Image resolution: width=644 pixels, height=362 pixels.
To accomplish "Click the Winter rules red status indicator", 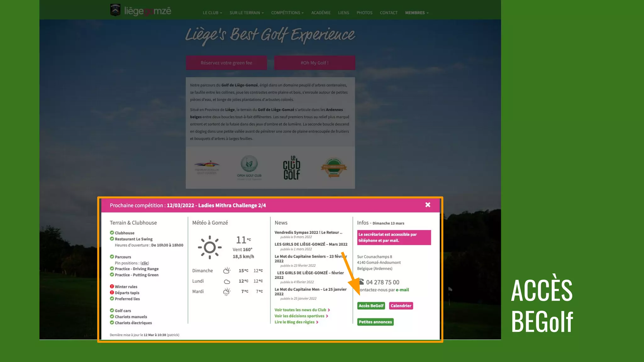I will pyautogui.click(x=112, y=287).
